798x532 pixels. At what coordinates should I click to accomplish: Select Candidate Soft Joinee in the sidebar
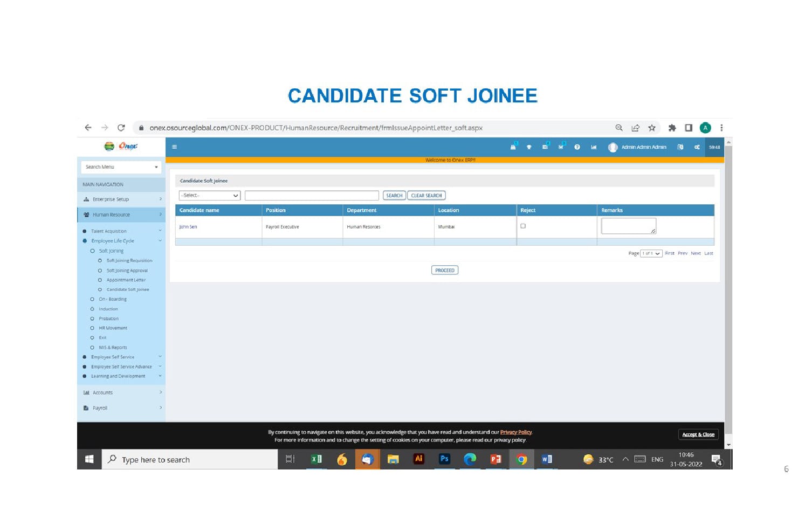point(126,289)
